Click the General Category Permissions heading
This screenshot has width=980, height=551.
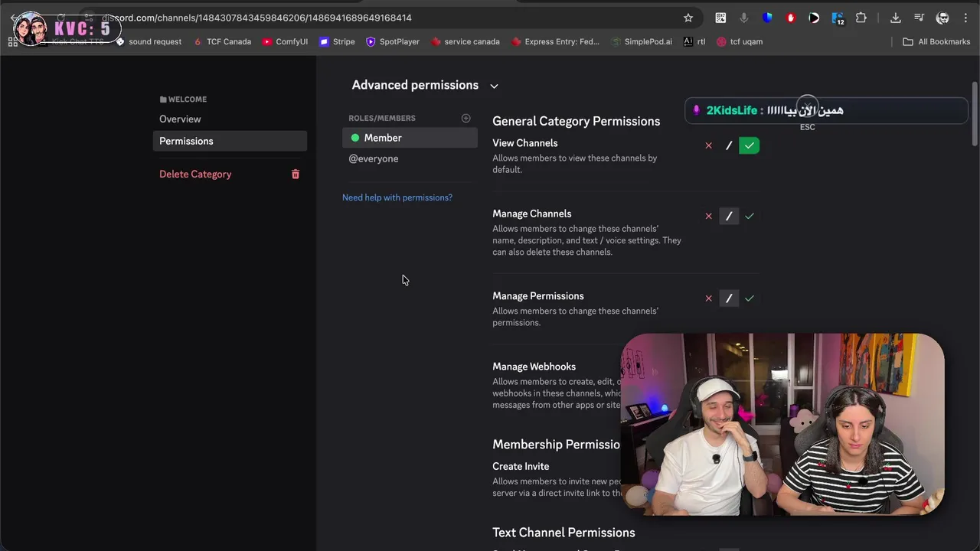(576, 121)
